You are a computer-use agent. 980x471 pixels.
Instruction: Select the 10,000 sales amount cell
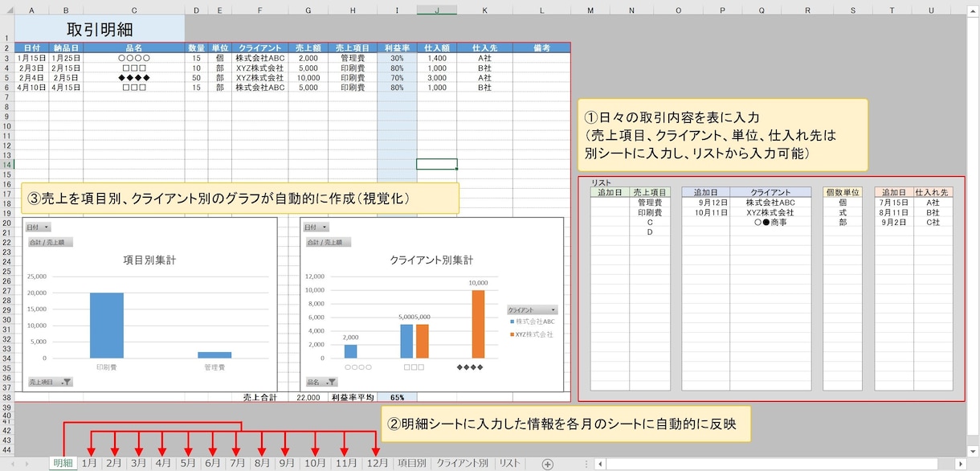(308, 77)
